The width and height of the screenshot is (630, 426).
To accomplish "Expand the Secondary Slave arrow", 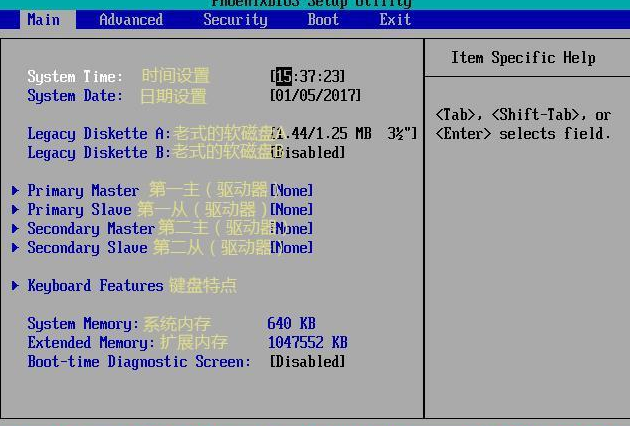I will coord(16,247).
